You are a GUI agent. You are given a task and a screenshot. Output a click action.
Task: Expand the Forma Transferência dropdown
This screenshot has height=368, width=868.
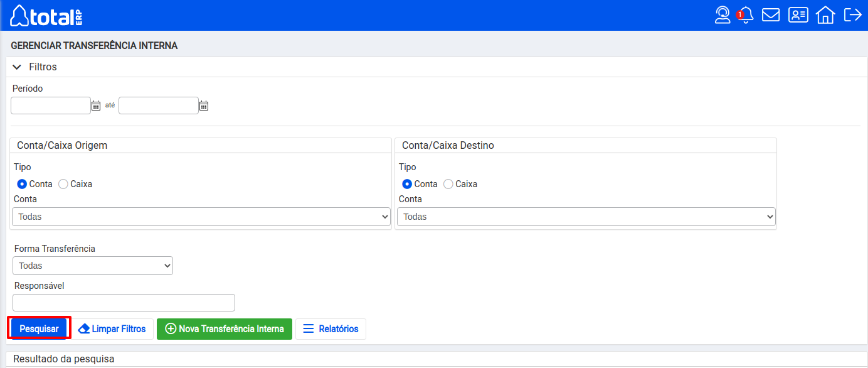point(93,266)
